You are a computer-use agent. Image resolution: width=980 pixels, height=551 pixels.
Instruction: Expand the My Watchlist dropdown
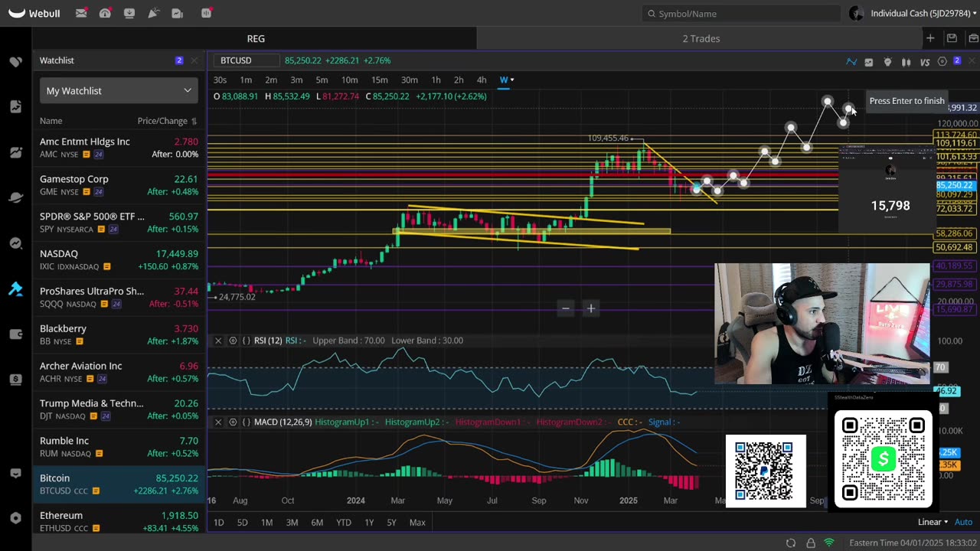[119, 90]
